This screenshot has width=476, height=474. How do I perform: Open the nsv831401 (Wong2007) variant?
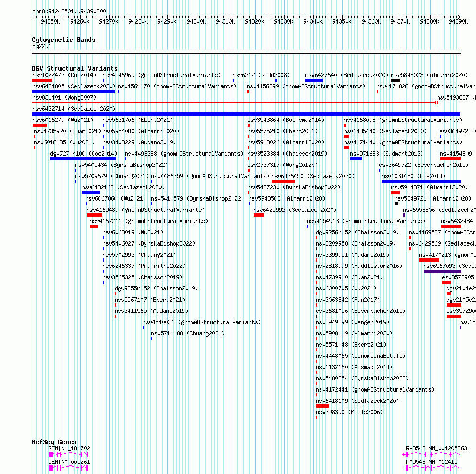64,97
